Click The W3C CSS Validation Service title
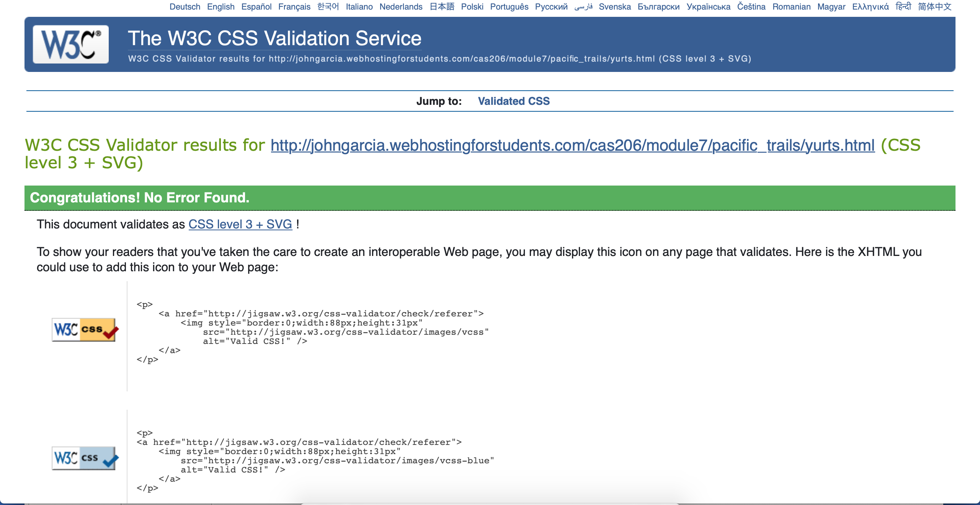This screenshot has width=980, height=505. coord(274,38)
